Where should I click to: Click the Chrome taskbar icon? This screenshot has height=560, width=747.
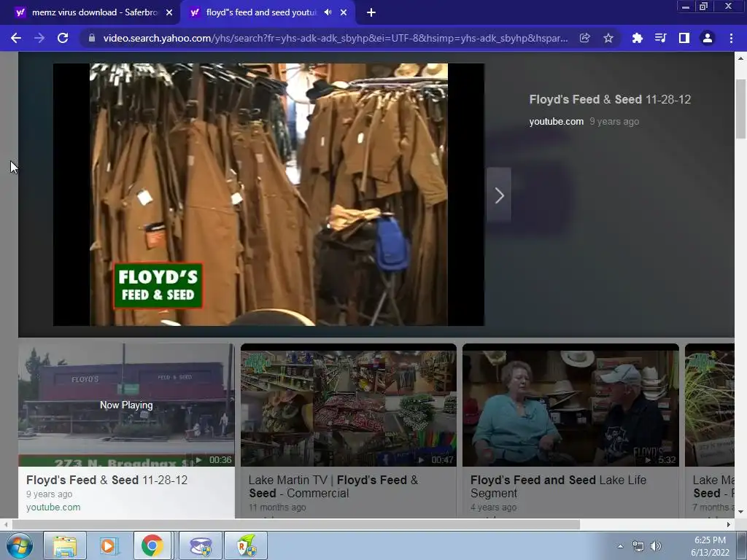[x=152, y=545]
